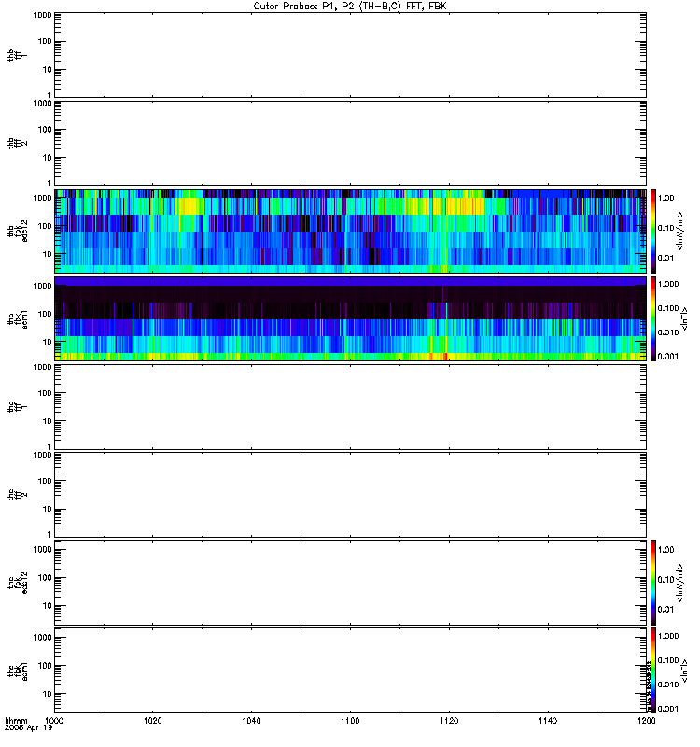Click the vertical 'thc fft 2' axis title

coord(18,495)
